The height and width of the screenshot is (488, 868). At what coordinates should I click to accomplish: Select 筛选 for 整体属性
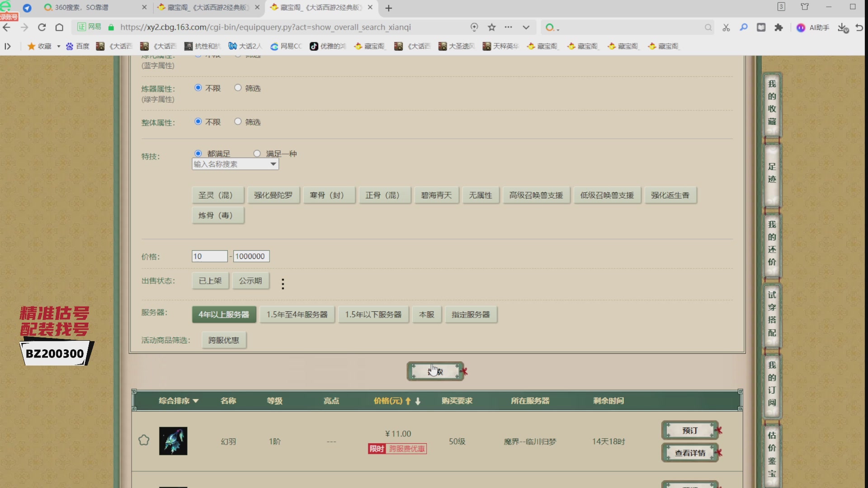click(238, 122)
